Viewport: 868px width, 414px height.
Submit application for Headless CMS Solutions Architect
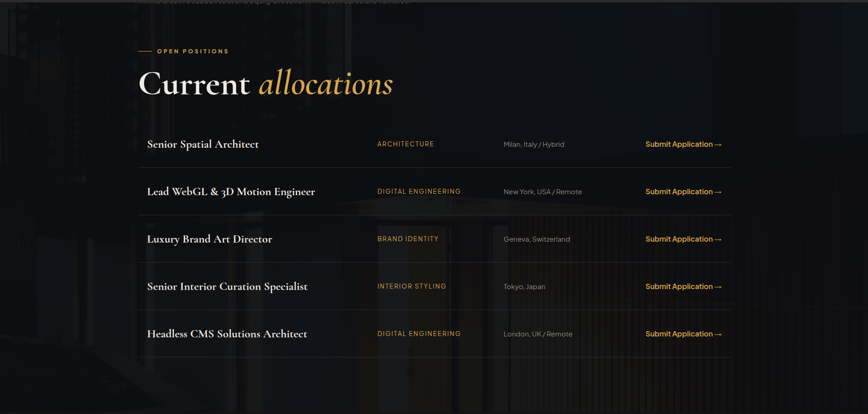tap(683, 334)
